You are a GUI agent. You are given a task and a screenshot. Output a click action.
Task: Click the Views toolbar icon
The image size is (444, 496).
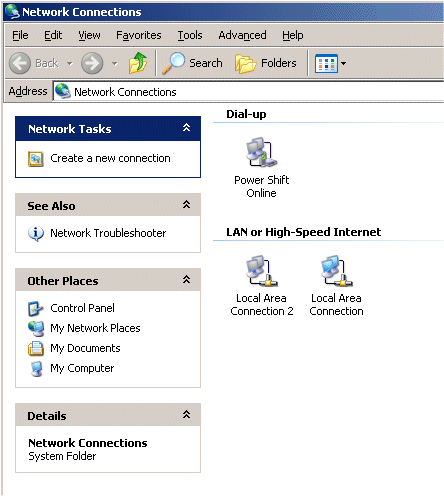click(326, 63)
